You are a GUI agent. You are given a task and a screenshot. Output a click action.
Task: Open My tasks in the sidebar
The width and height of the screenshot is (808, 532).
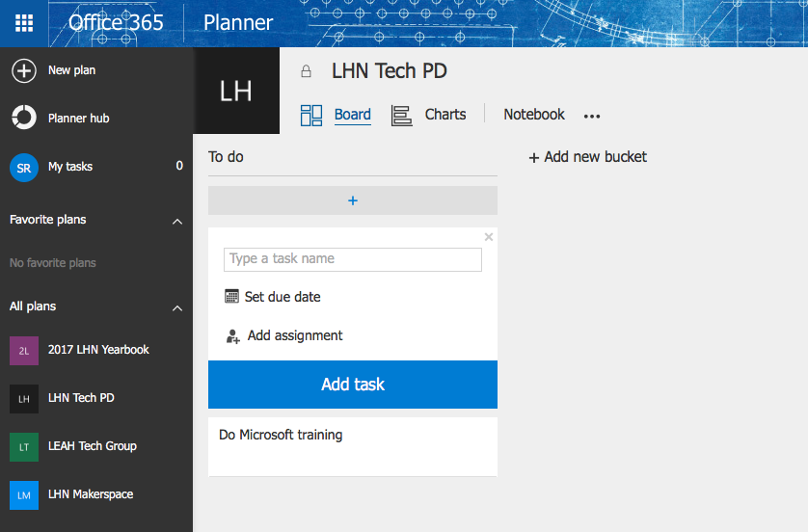click(70, 167)
